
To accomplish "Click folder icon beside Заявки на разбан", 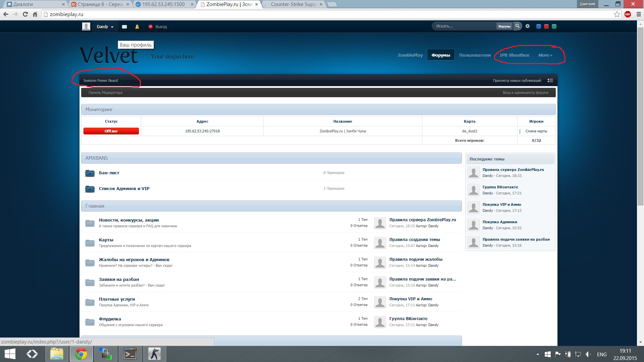I will click(x=90, y=282).
